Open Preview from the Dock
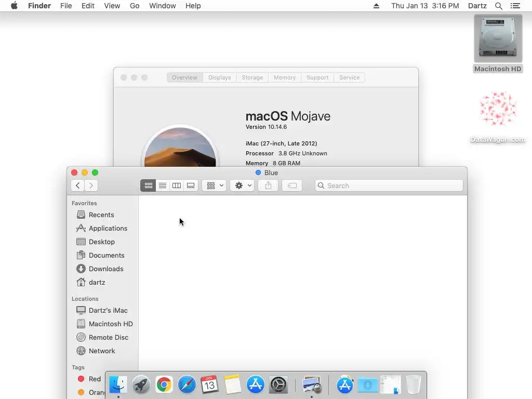Screen dimensions: 532x399 pos(312,385)
